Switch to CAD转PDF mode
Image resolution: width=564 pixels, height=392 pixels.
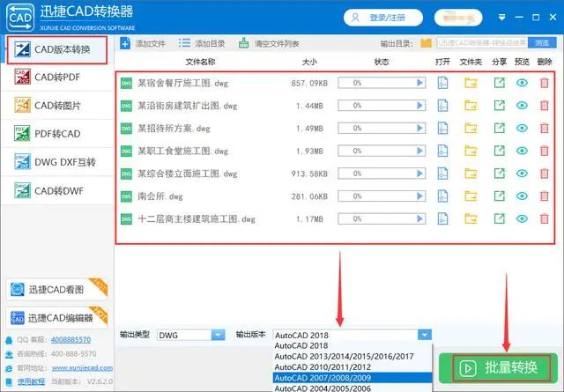click(x=57, y=78)
